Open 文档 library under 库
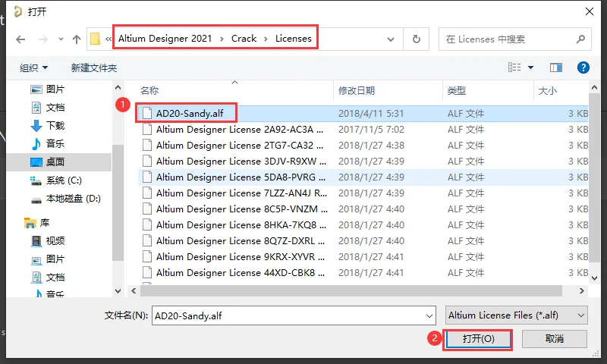 [x=47, y=278]
